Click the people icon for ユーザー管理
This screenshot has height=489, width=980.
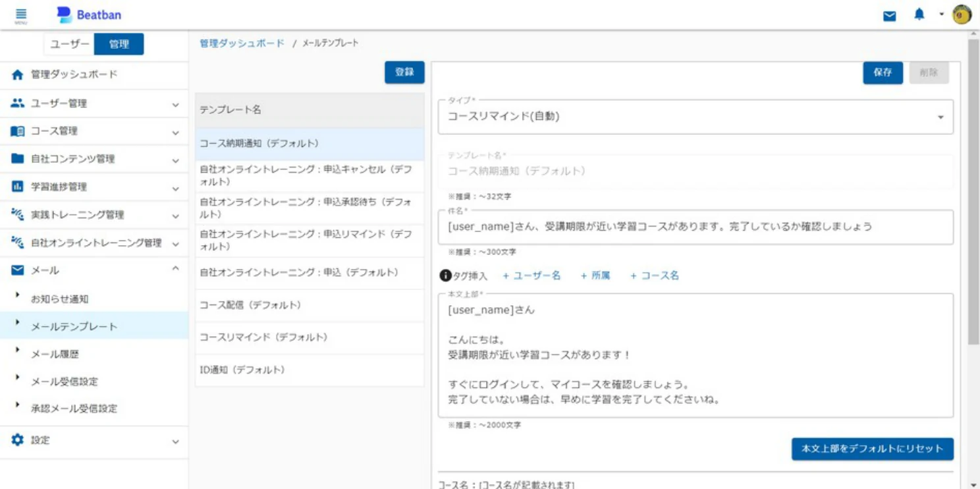point(18,103)
